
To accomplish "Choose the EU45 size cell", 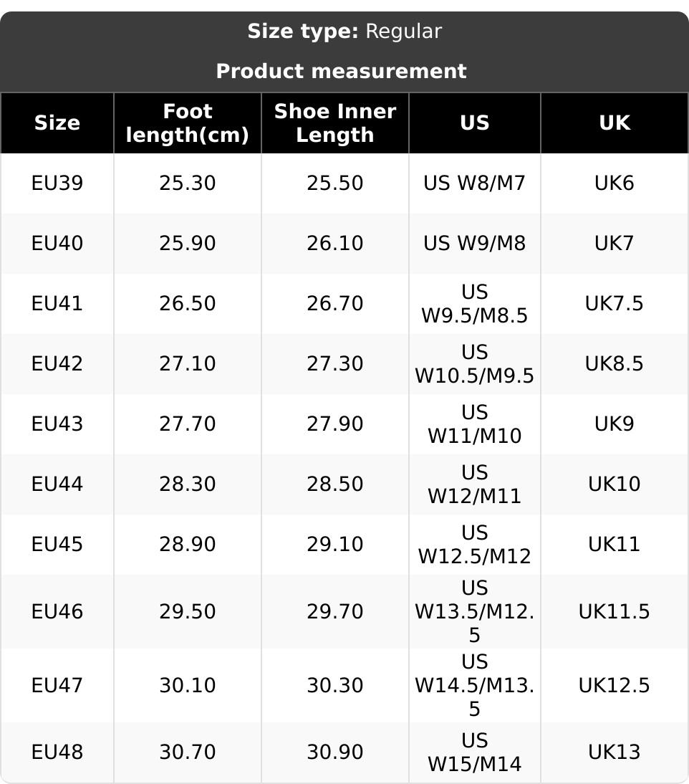I will [x=57, y=545].
